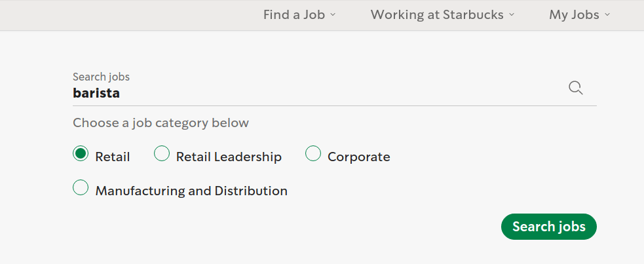This screenshot has width=644, height=264.
Task: Expand the chevron beside Working at Starbucks
Action: tap(512, 15)
